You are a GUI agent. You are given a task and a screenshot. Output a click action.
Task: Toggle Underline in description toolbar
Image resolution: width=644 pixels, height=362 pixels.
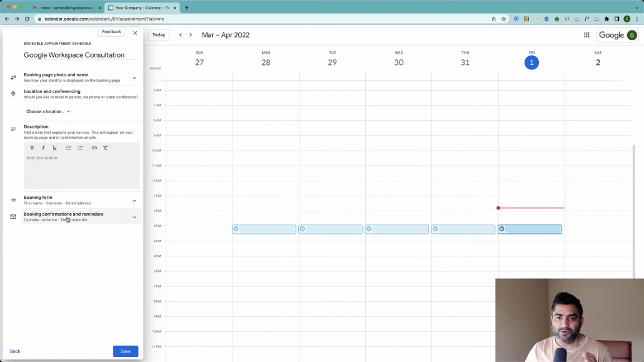54,148
